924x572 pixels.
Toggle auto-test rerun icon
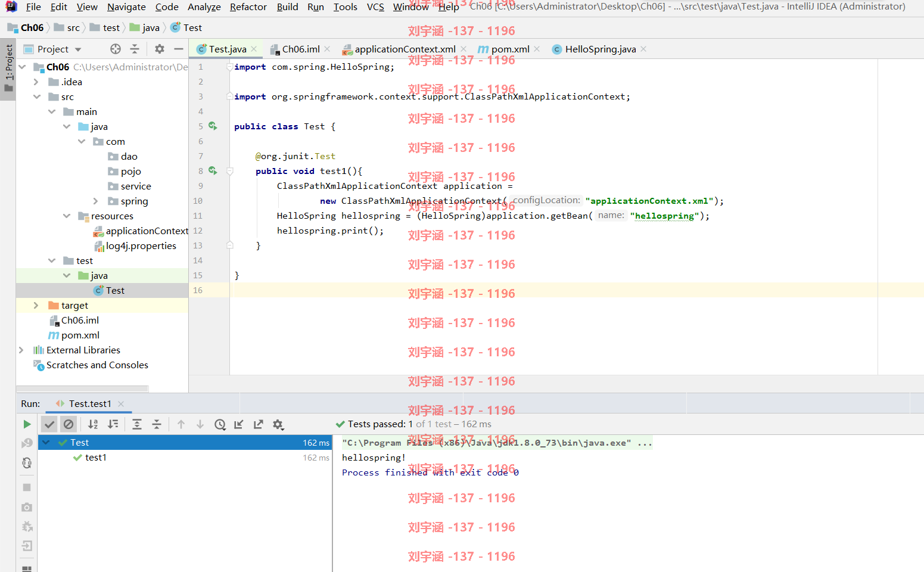[27, 463]
